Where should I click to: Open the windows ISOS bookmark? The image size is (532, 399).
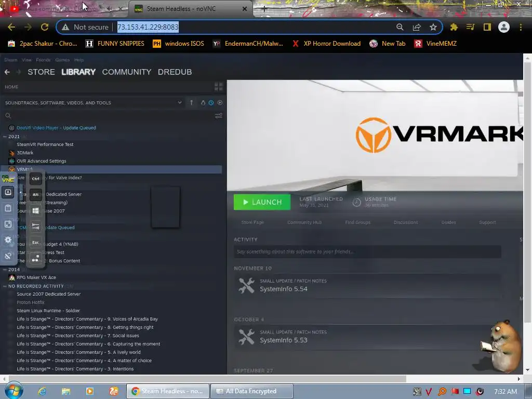tap(179, 44)
